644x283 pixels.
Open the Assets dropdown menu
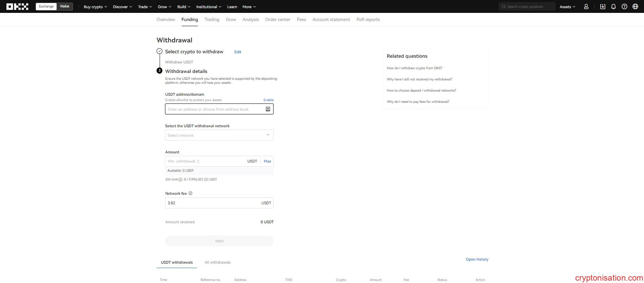click(567, 7)
